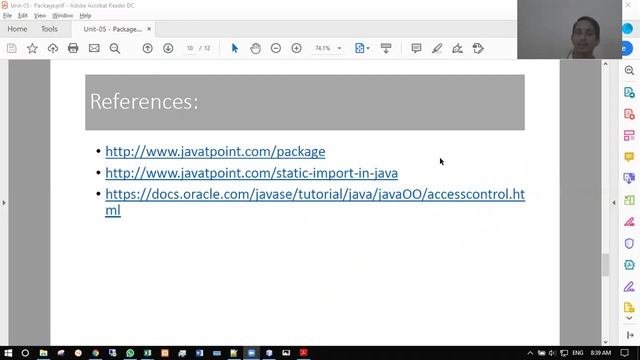Viewport: 640px width, 360px height.
Task: Open Adobe Acrobat icon on taskbar
Action: [x=304, y=353]
